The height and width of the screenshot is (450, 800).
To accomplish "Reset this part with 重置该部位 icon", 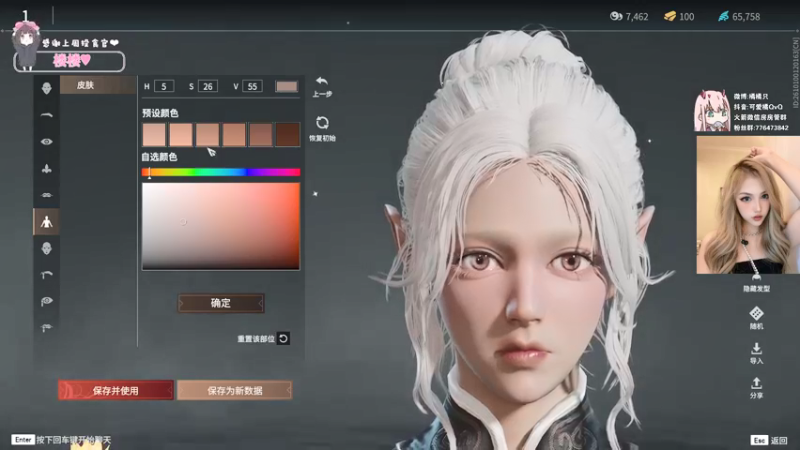I will click(x=283, y=338).
